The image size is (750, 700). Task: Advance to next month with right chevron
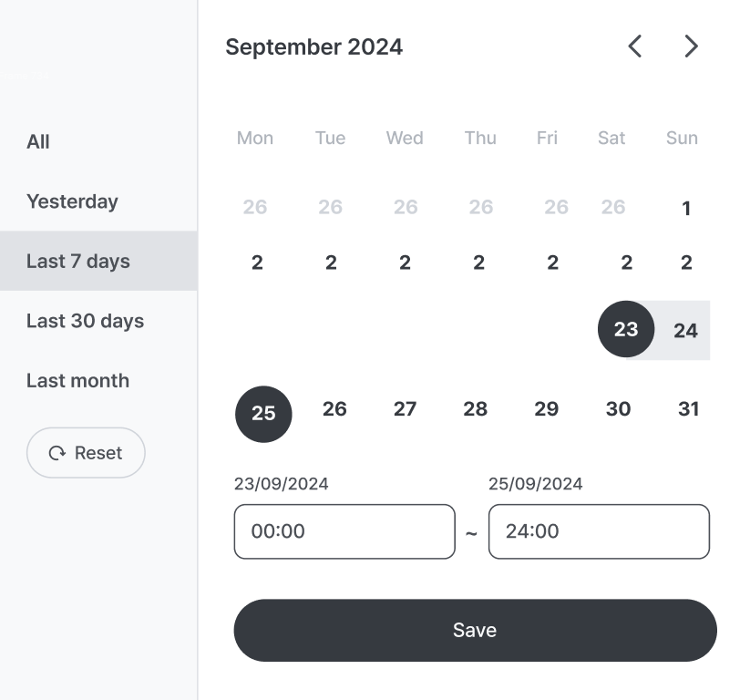(x=691, y=46)
